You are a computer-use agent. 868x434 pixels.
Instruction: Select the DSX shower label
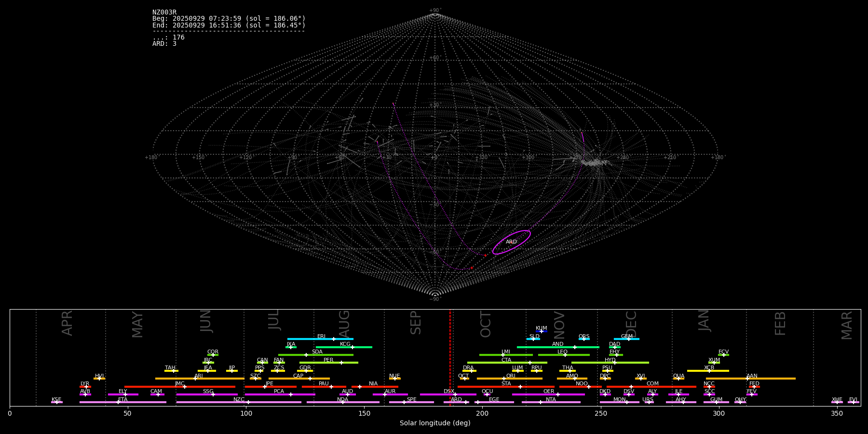tap(449, 392)
